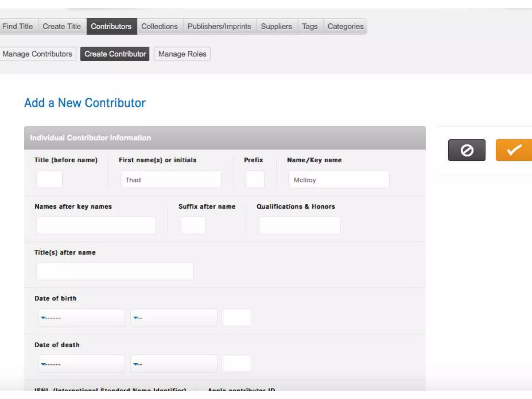Click the dark cancel circle-slash icon button
This screenshot has width=532, height=399.
tap(467, 150)
